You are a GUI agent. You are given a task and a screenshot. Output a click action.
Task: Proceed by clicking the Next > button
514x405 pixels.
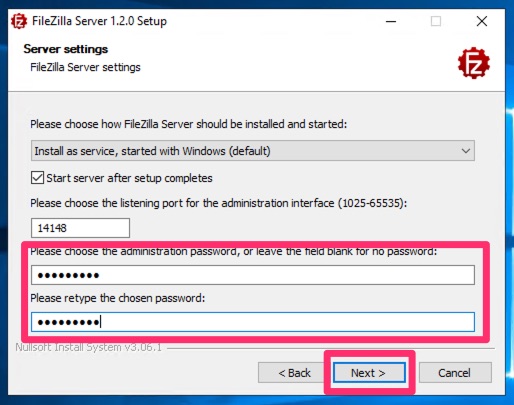click(x=369, y=373)
